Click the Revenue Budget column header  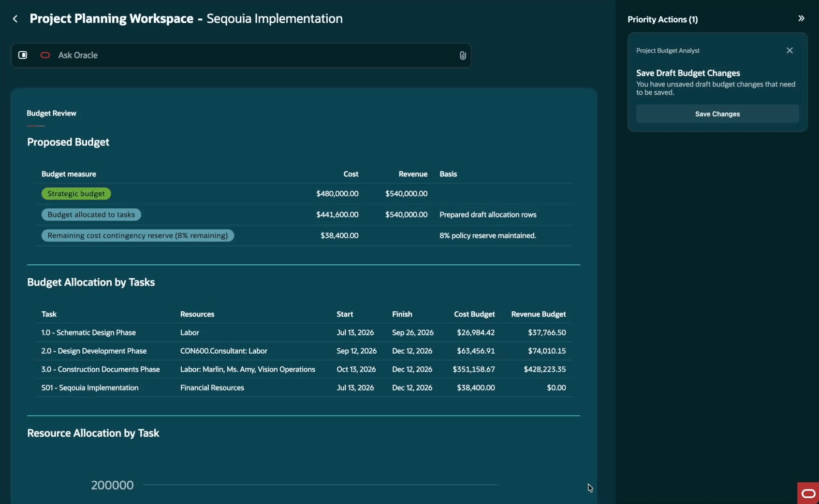tap(538, 314)
